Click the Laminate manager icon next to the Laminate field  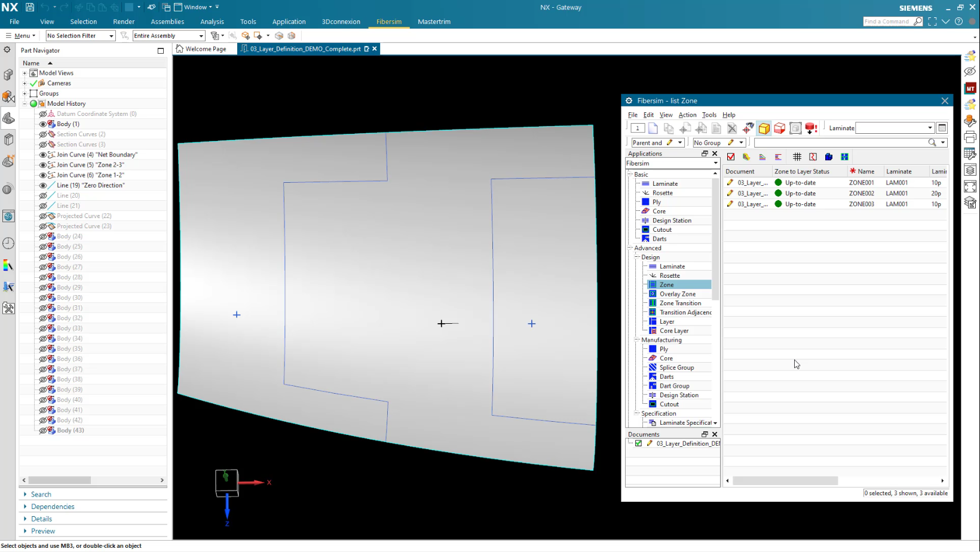click(x=942, y=128)
